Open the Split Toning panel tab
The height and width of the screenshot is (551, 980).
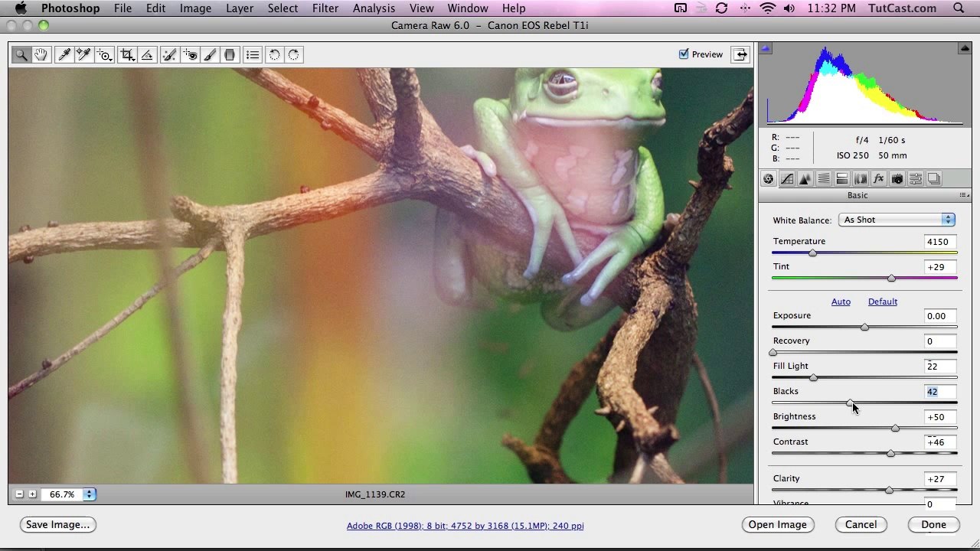[842, 179]
